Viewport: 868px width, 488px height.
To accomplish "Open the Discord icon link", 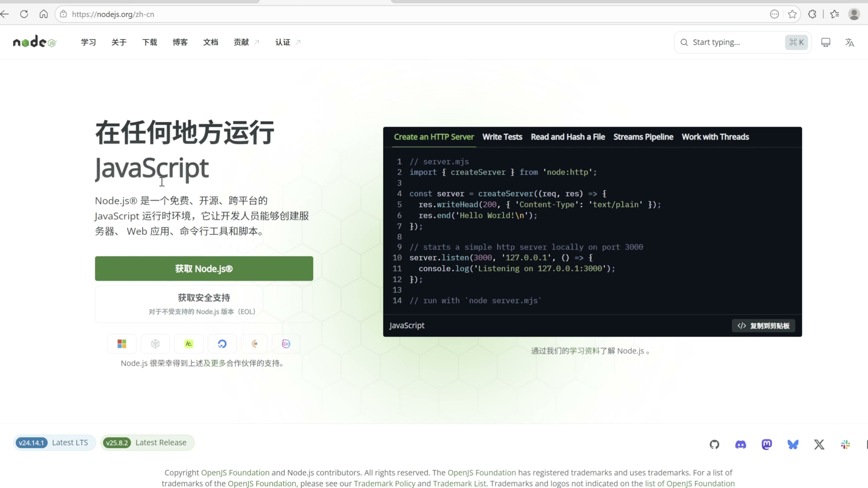I will click(x=740, y=445).
